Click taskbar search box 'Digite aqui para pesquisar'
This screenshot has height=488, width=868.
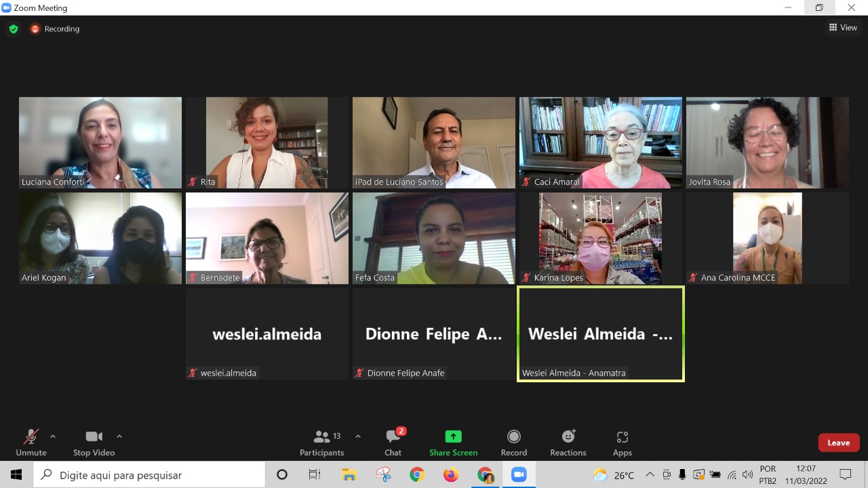(149, 475)
